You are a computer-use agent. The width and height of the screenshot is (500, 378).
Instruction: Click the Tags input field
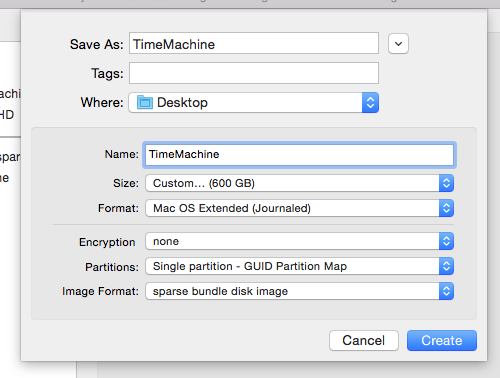(x=254, y=73)
